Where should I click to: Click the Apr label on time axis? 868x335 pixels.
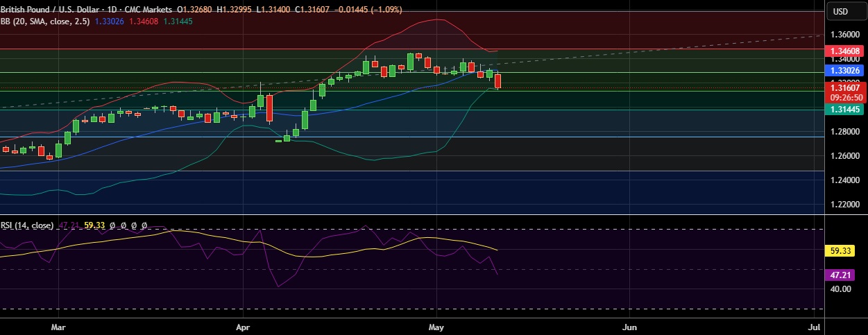coord(243,326)
